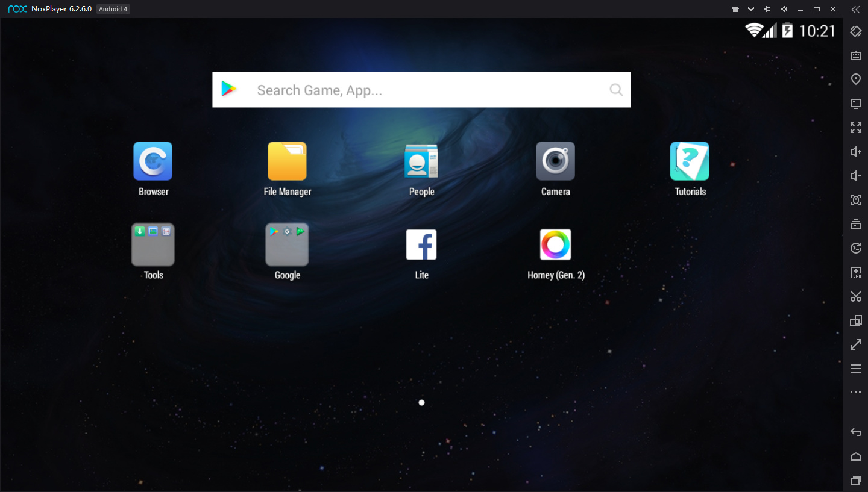868x492 pixels.
Task: Click the magnifying glass search icon
Action: pos(616,90)
